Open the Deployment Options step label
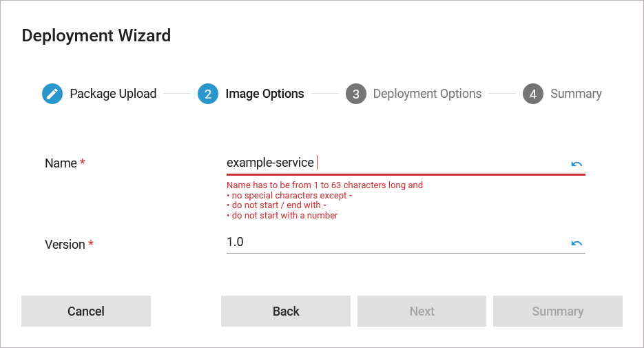The width and height of the screenshot is (644, 348). click(x=427, y=94)
